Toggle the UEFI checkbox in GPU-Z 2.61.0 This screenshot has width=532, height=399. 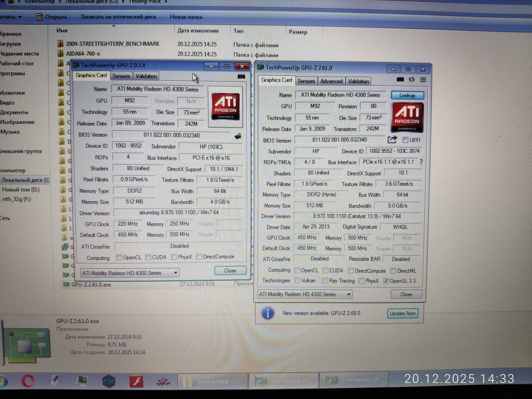405,140
